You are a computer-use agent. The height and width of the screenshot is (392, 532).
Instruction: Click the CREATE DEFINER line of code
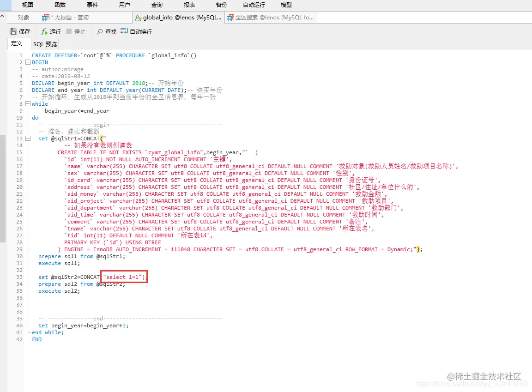coord(114,55)
